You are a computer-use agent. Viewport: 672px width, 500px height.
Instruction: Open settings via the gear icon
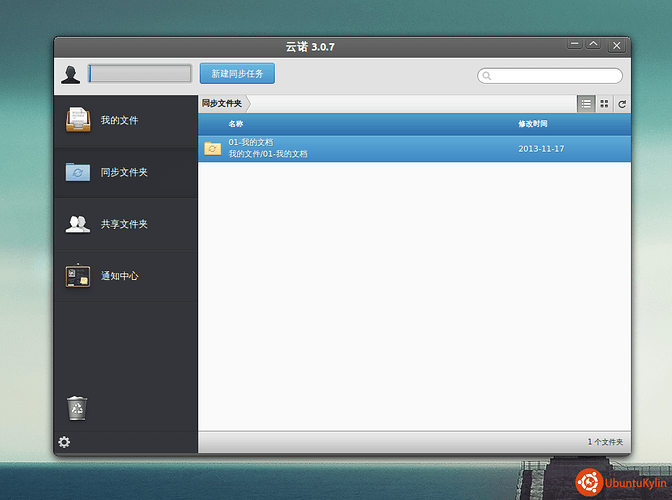click(x=65, y=442)
